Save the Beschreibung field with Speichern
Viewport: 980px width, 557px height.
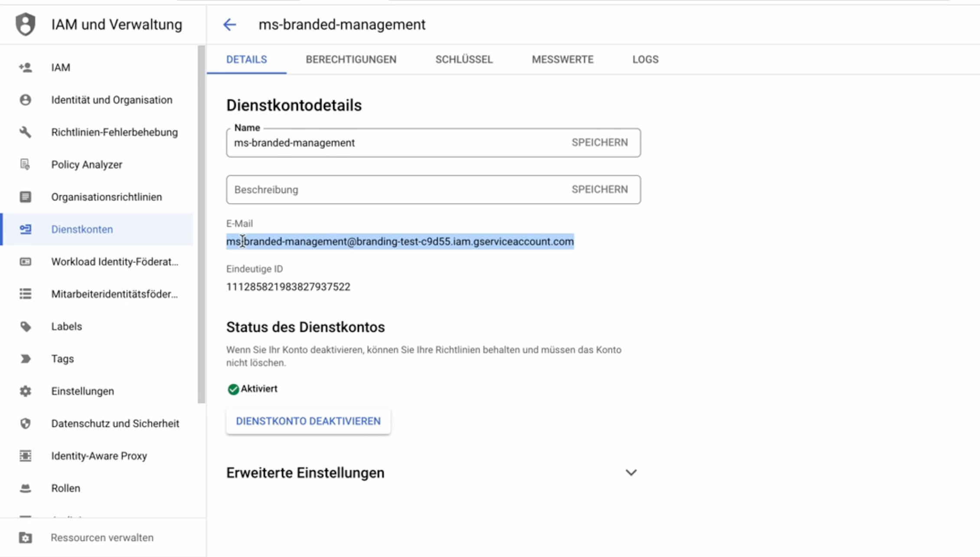point(599,189)
